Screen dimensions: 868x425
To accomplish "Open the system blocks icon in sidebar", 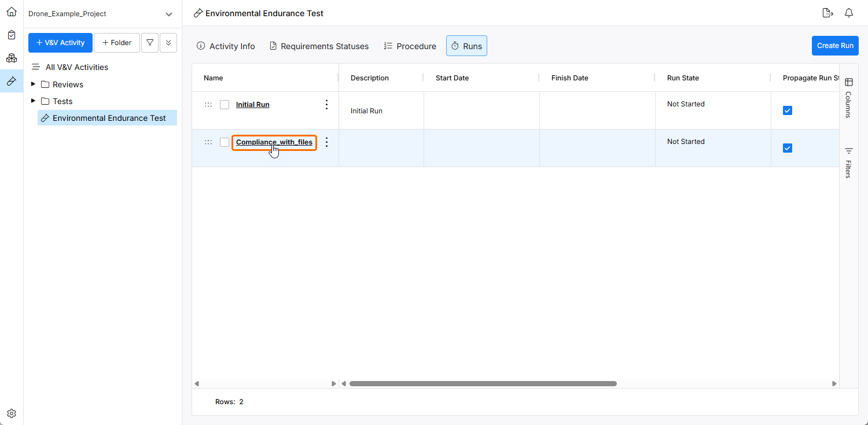I will point(12,58).
